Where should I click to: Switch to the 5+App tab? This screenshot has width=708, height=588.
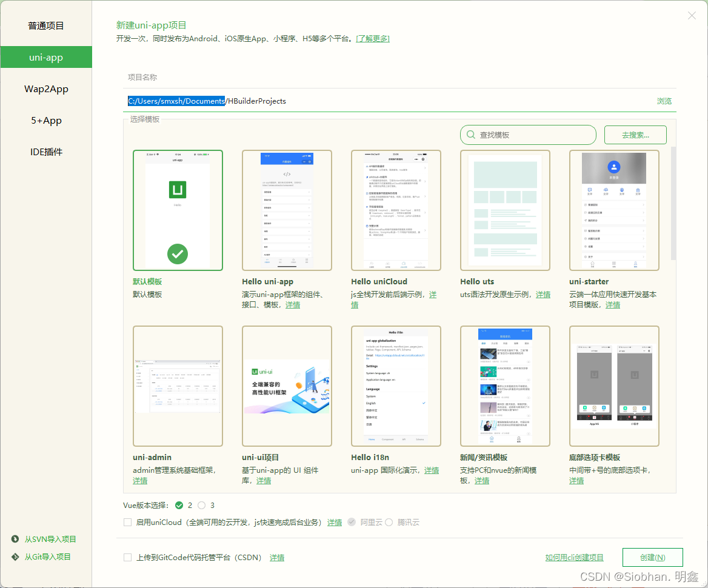[x=45, y=121]
